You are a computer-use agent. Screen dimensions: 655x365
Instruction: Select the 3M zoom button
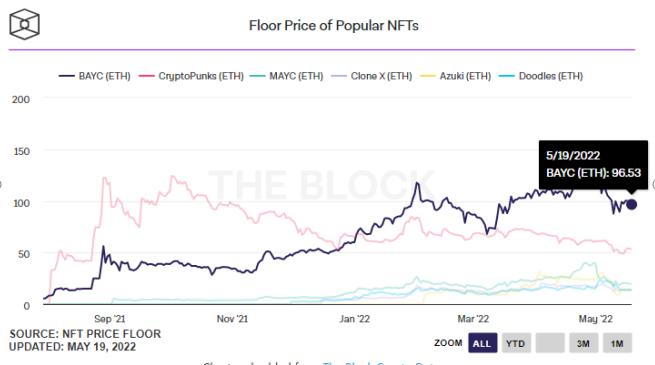click(584, 343)
